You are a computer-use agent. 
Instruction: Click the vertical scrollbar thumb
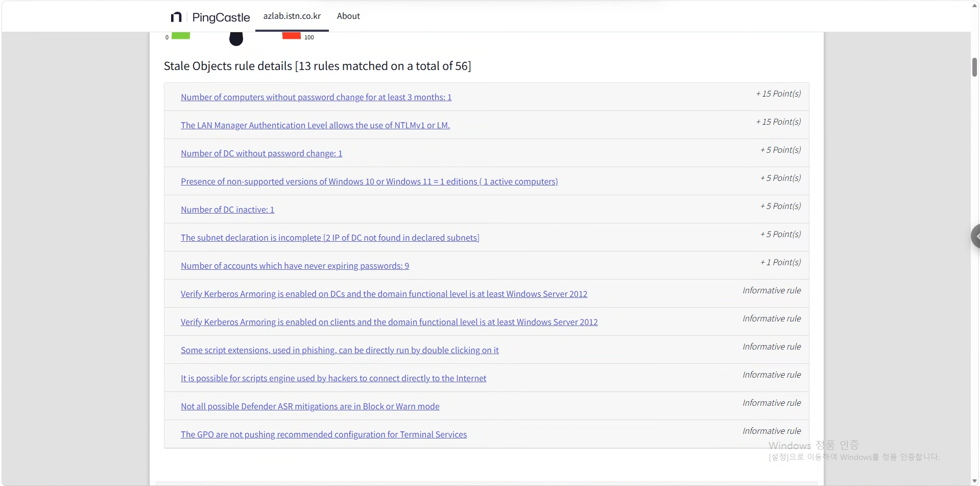click(975, 67)
